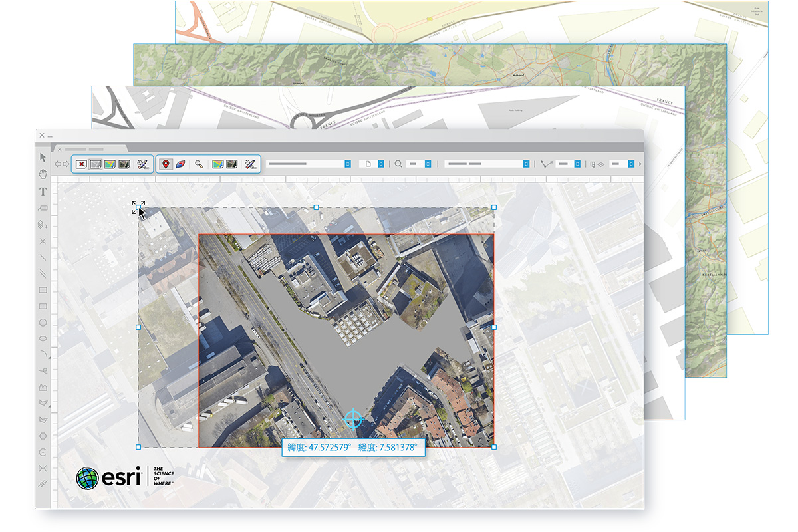Expand toolbar overflow arrow at far right

[640, 164]
